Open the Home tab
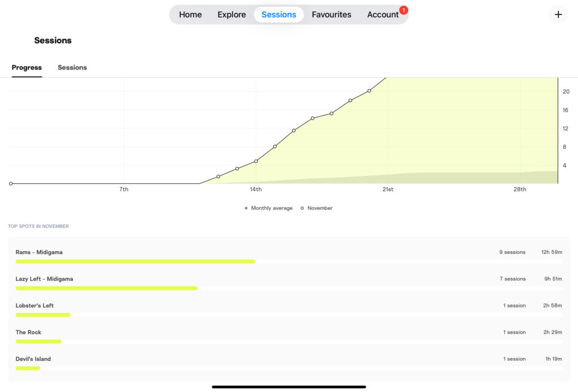Screen dimensions: 578x392 coord(190,15)
